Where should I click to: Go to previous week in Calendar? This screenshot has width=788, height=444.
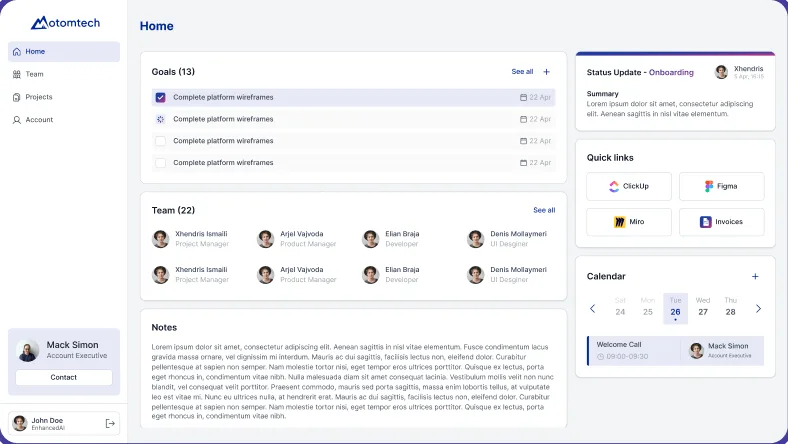click(593, 309)
